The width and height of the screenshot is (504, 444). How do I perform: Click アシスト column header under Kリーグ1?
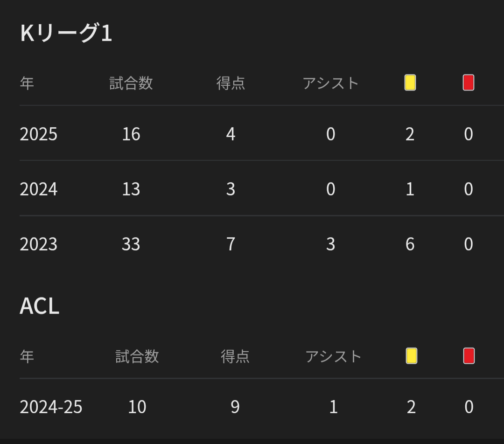coord(330,83)
